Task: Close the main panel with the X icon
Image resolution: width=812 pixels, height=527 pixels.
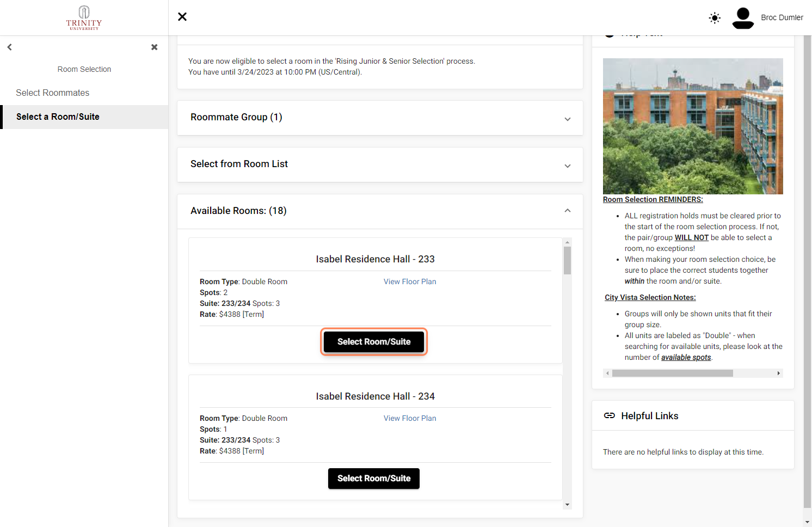Action: pos(182,17)
